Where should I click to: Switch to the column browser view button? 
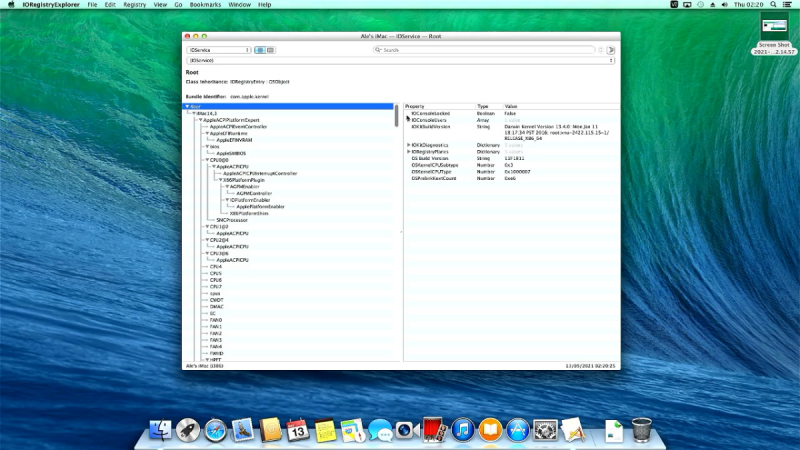tap(270, 49)
